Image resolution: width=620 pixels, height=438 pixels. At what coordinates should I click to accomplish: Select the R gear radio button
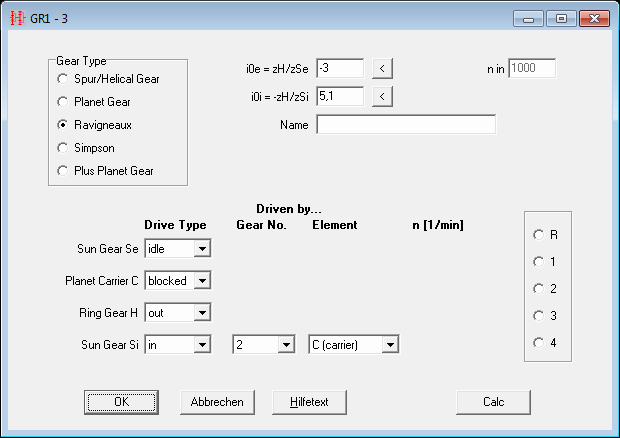(x=540, y=234)
